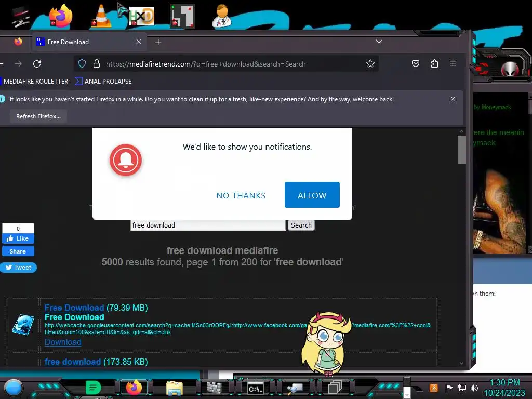Click the Facebook Share button
The width and height of the screenshot is (532, 399).
(x=18, y=251)
